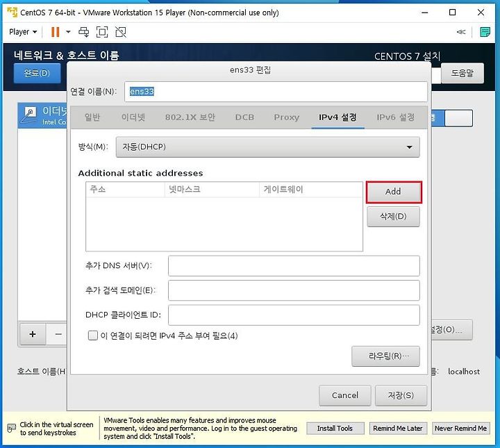500x448 pixels.
Task: Click the keyboard hint icon in status bar
Action: [12, 429]
